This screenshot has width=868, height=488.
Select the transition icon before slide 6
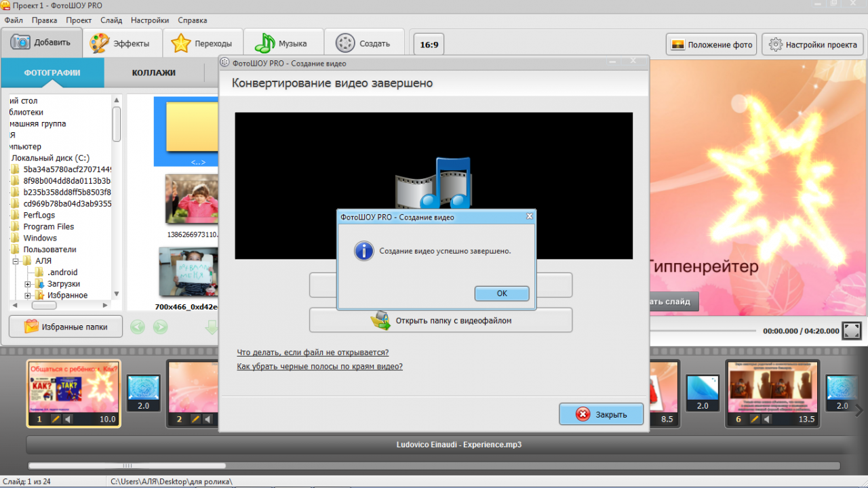(703, 388)
